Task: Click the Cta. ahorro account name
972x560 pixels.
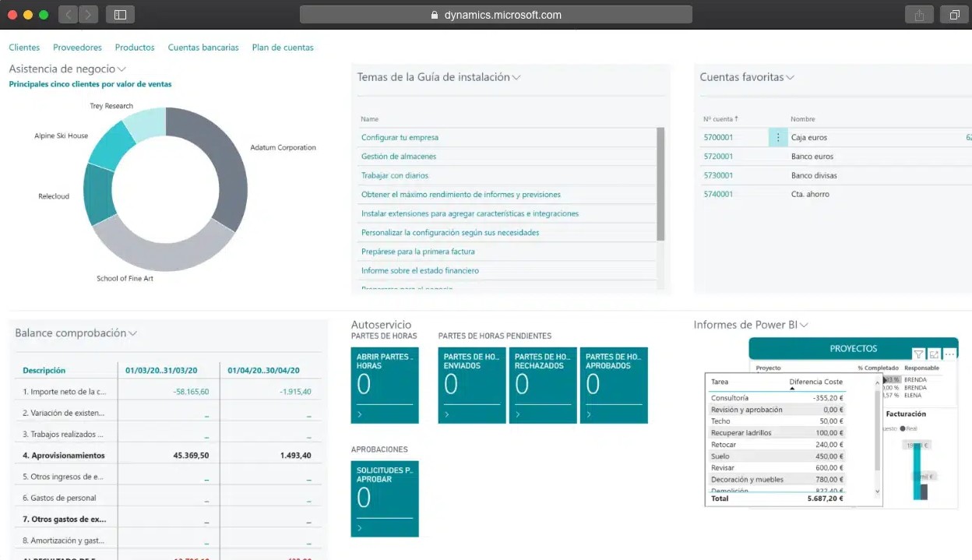Action: tap(810, 194)
